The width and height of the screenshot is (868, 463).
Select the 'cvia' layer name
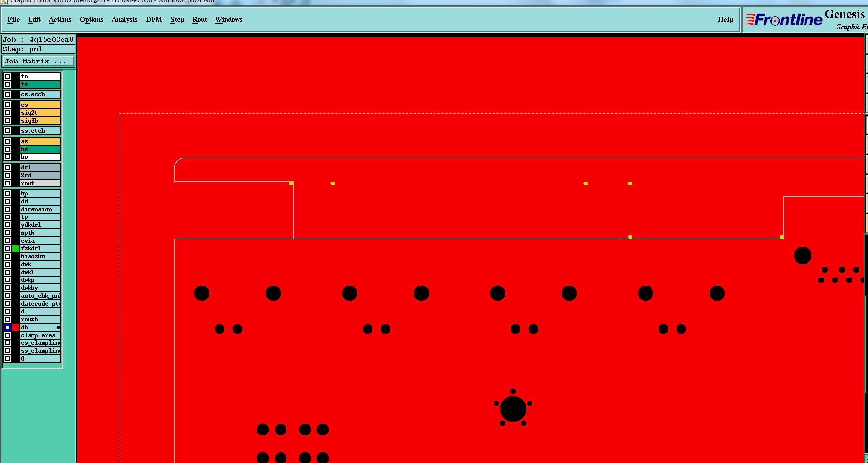point(40,241)
